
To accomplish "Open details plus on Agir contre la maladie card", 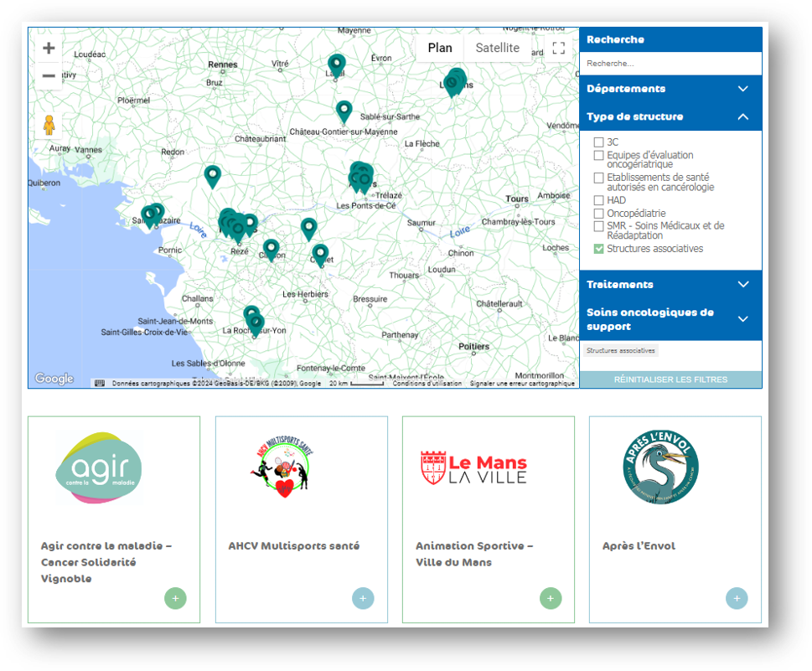I will (x=175, y=598).
